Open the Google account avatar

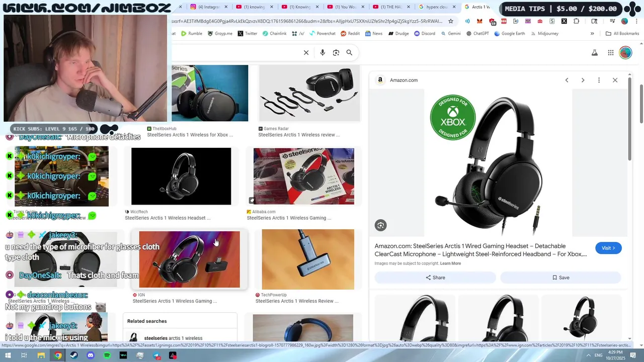[625, 53]
